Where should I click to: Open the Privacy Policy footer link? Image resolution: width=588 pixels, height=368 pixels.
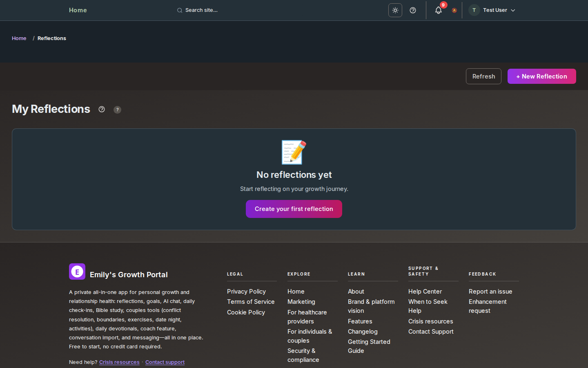point(246,292)
